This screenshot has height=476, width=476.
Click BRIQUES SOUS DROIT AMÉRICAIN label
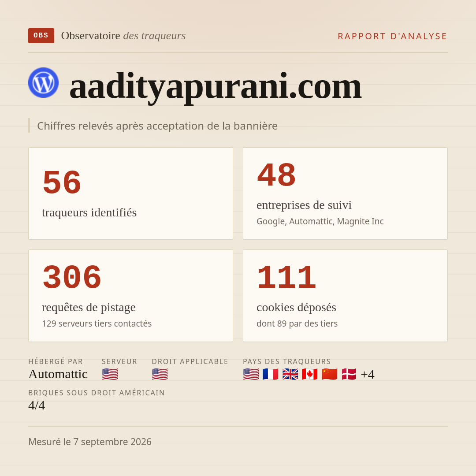[97, 393]
